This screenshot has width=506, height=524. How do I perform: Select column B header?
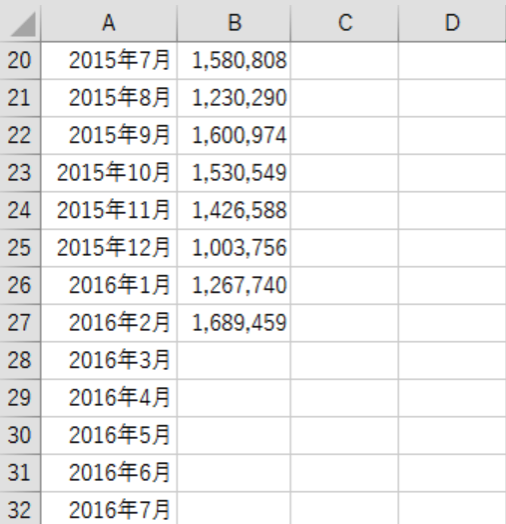tap(234, 23)
